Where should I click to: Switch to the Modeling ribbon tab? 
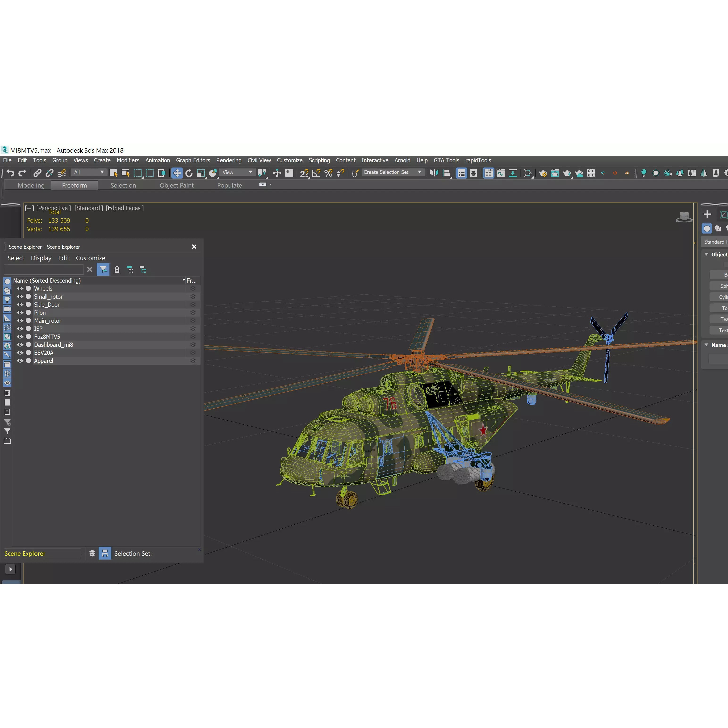[x=31, y=185]
